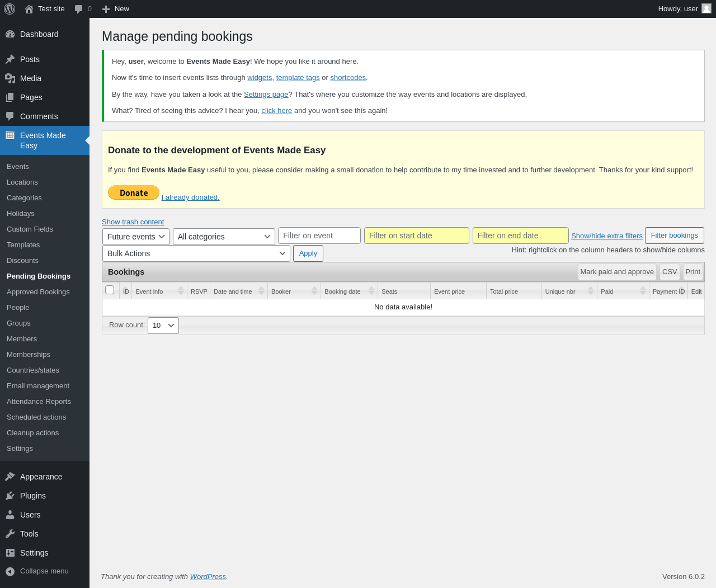Image resolution: width=716 pixels, height=588 pixels.
Task: Open the Memberships submenu item
Action: pyautogui.click(x=29, y=355)
